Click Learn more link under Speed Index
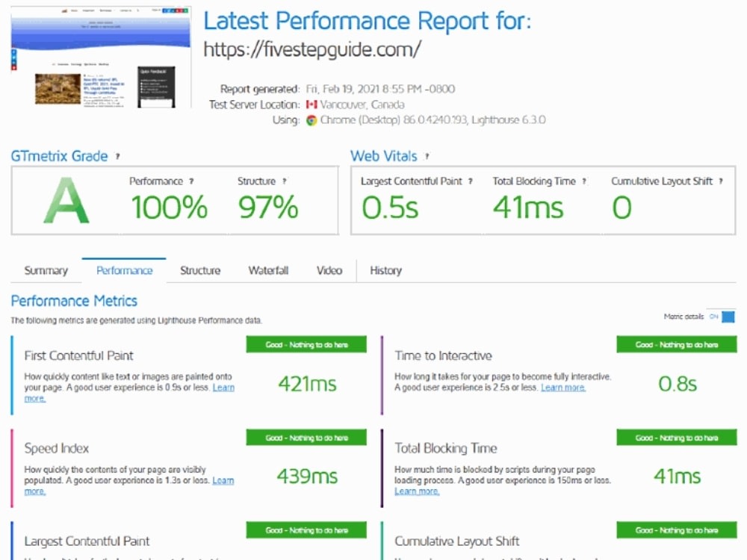 coord(223,480)
